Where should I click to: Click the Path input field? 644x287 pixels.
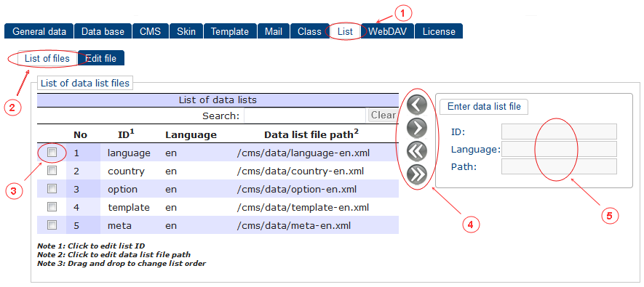[x=559, y=166]
